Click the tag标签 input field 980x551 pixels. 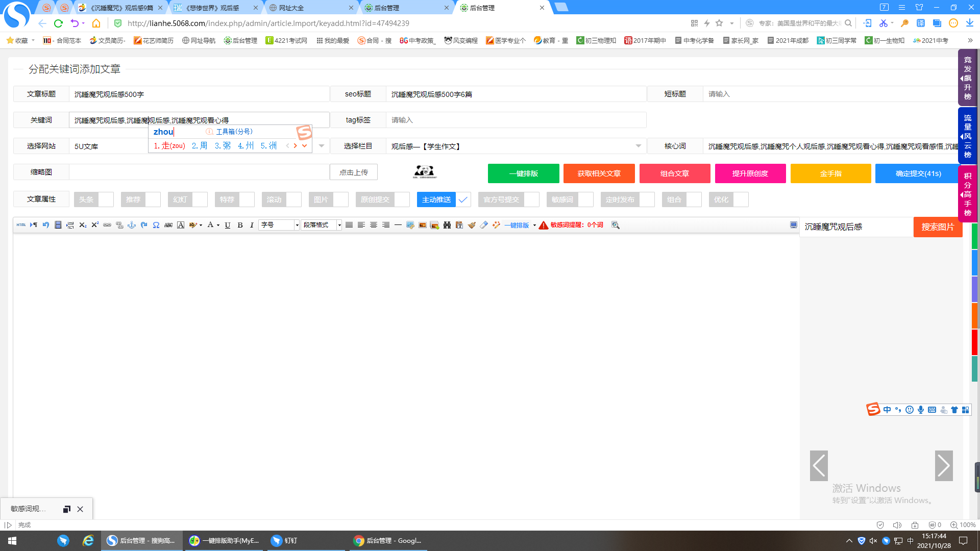click(x=516, y=120)
